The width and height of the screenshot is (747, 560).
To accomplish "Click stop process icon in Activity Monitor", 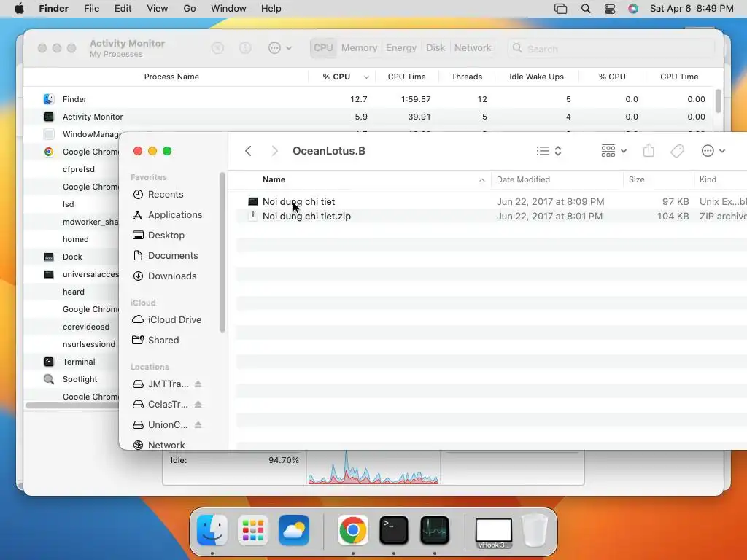I will [x=217, y=48].
